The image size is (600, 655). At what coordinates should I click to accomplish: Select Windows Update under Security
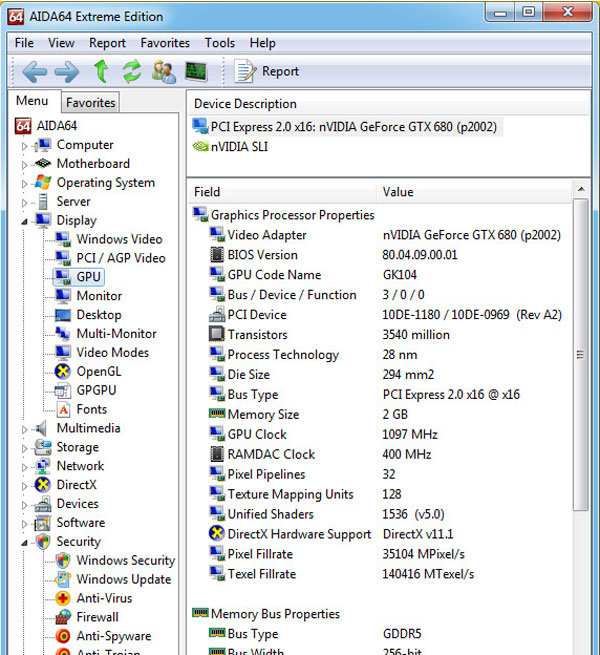pyautogui.click(x=124, y=579)
